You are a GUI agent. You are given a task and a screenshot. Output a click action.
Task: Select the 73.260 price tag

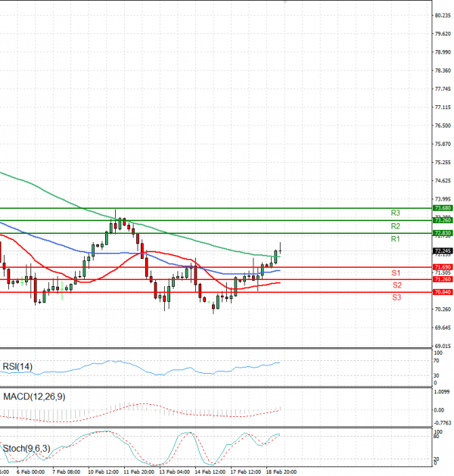(x=443, y=220)
